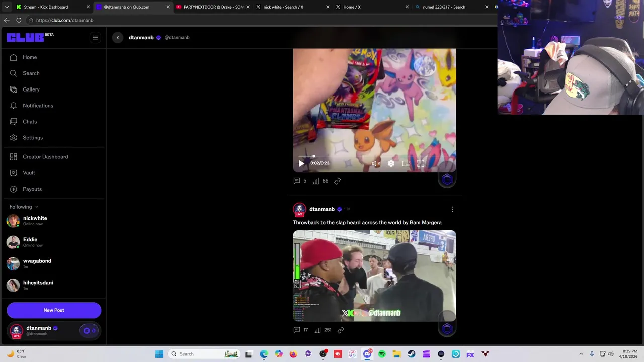The image size is (644, 362).
Task: Open Gallery in the sidebar
Action: [x=31, y=89]
